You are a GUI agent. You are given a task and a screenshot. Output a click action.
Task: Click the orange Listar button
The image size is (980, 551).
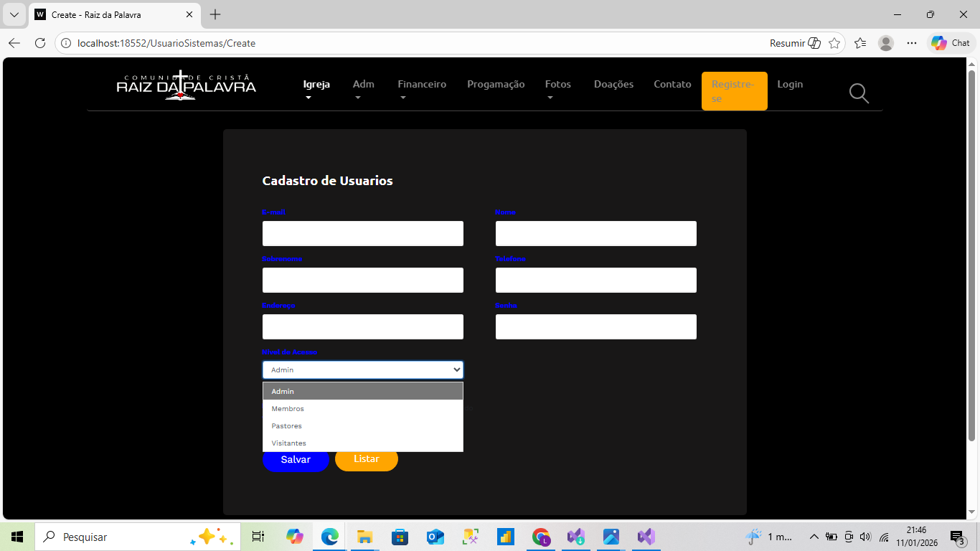tap(366, 459)
